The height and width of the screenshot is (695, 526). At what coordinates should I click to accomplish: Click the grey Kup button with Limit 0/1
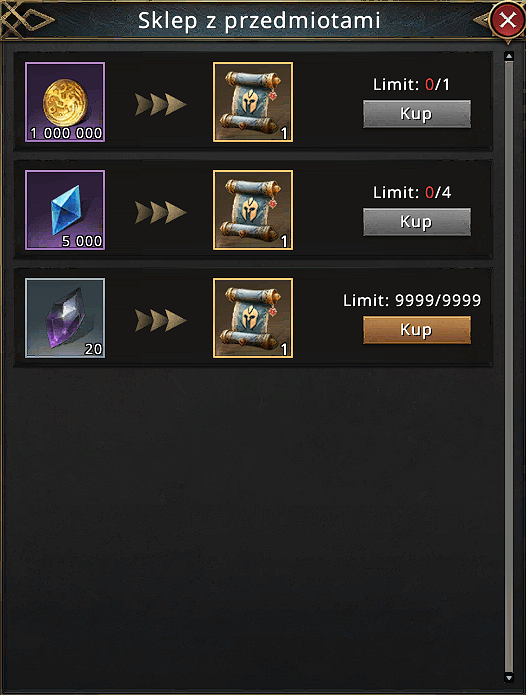pyautogui.click(x=417, y=114)
